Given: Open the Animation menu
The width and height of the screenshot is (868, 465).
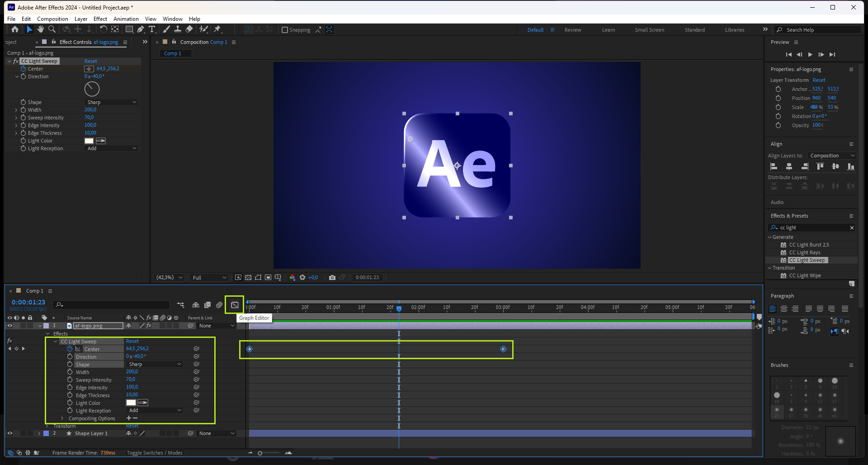Looking at the screenshot, I should coord(126,19).
